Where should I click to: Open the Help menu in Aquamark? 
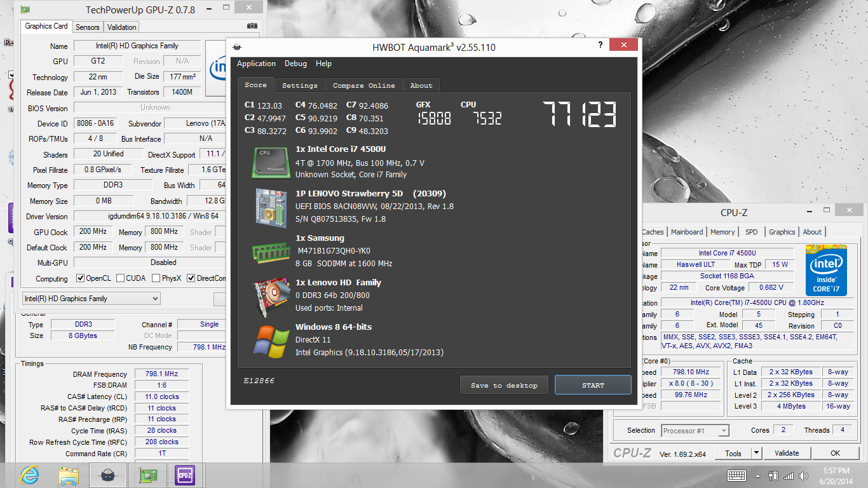[323, 64]
